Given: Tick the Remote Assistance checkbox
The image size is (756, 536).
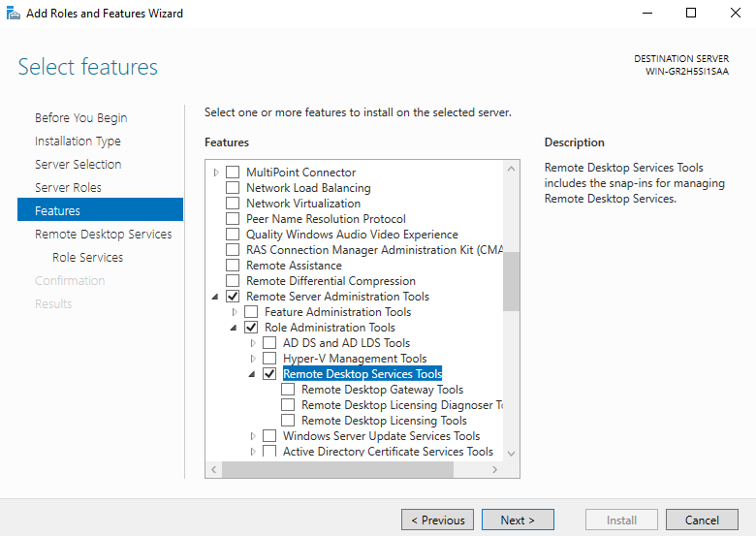Looking at the screenshot, I should 233,266.
